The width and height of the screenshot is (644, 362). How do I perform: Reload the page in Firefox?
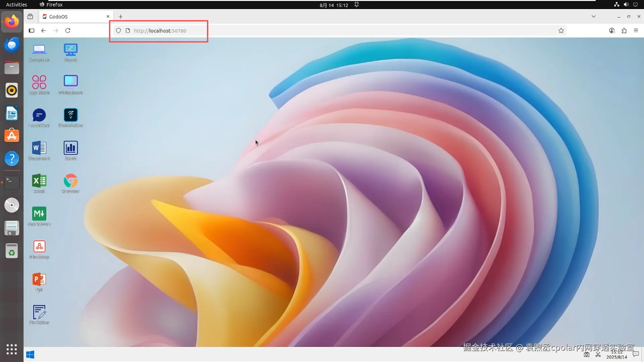(x=68, y=31)
